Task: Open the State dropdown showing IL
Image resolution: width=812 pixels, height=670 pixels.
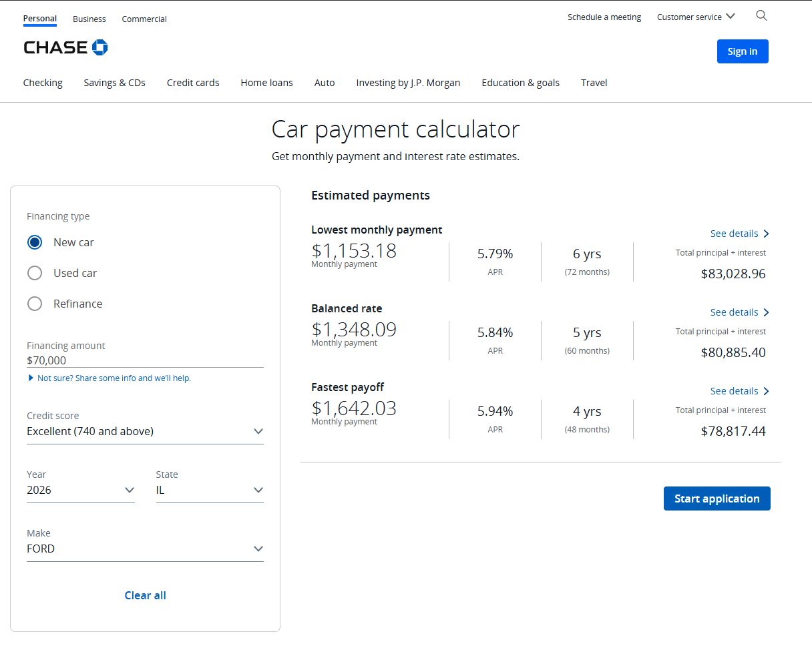Action: 210,490
